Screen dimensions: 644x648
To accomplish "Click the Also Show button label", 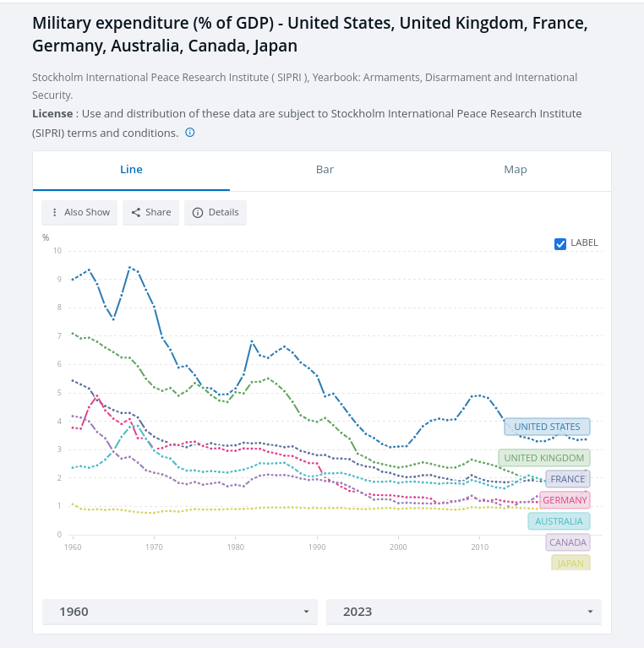I will [87, 212].
